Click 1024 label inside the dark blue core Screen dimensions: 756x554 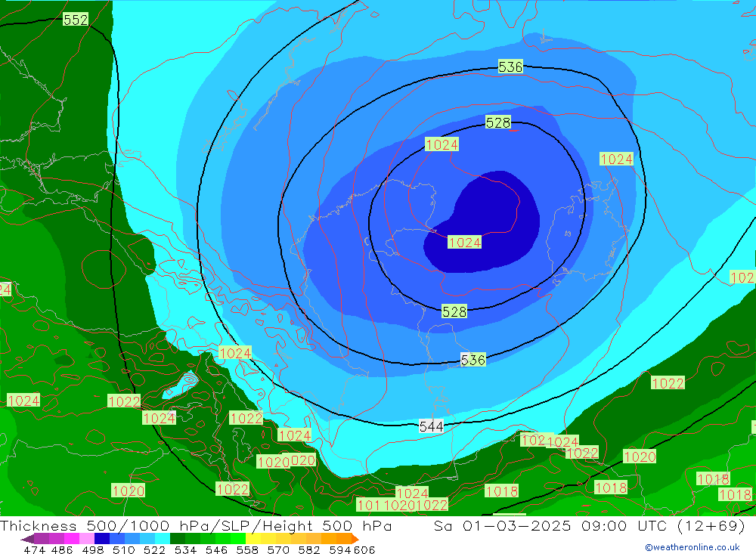click(x=465, y=242)
